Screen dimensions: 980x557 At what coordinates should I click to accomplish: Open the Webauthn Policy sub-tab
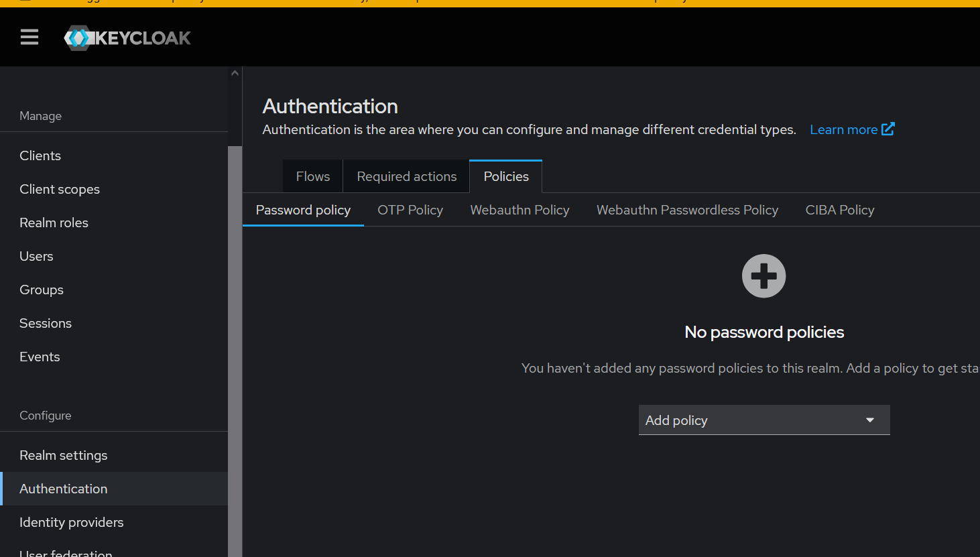(x=520, y=210)
